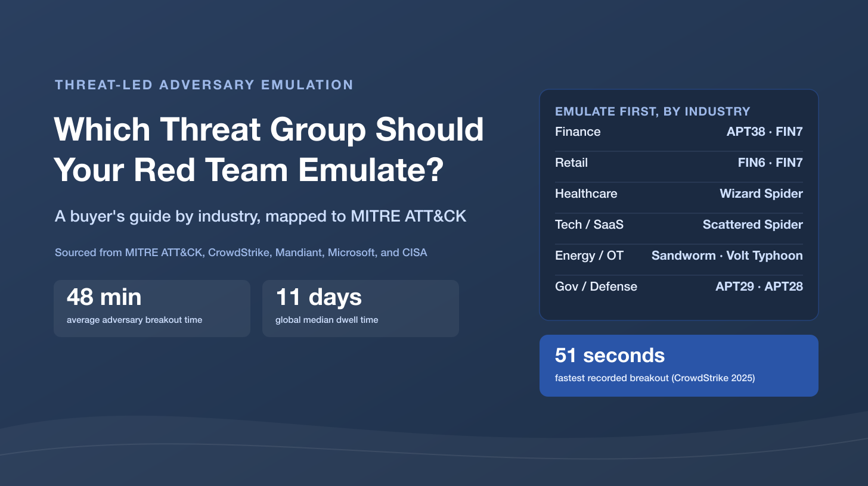The height and width of the screenshot is (486, 868).
Task: Click 'average adversary breakout time' caption
Action: (x=134, y=320)
